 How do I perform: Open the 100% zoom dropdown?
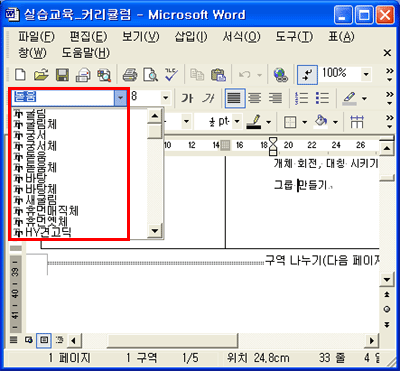point(366,75)
